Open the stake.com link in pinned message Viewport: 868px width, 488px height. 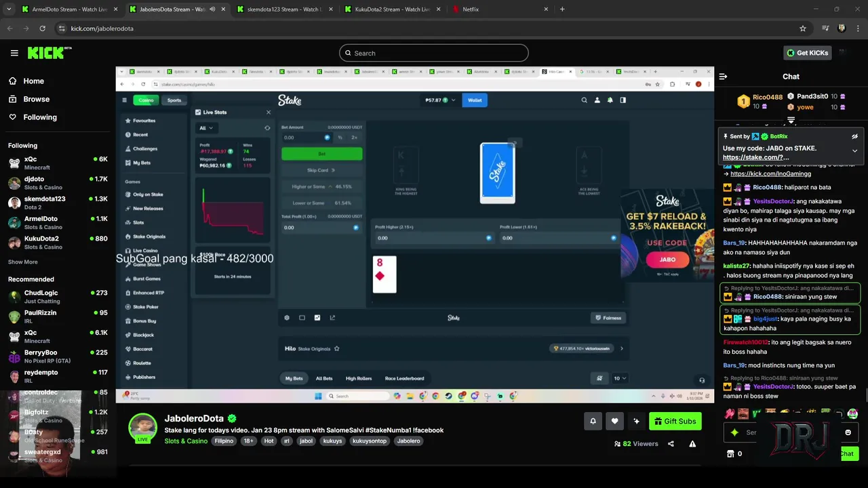coord(755,157)
